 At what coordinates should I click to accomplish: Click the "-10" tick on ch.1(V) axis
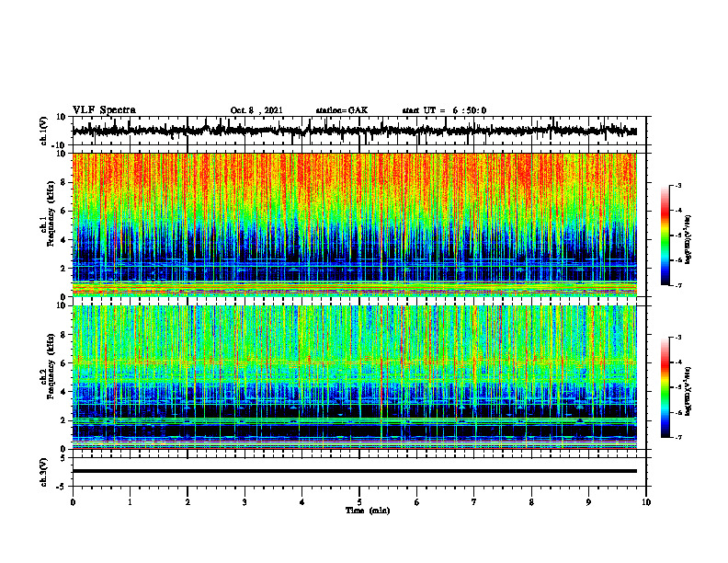pyautogui.click(x=60, y=145)
